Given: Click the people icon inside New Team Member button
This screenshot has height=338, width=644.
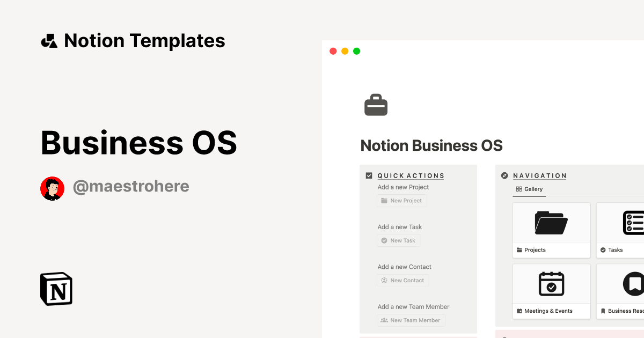Looking at the screenshot, I should 384,320.
